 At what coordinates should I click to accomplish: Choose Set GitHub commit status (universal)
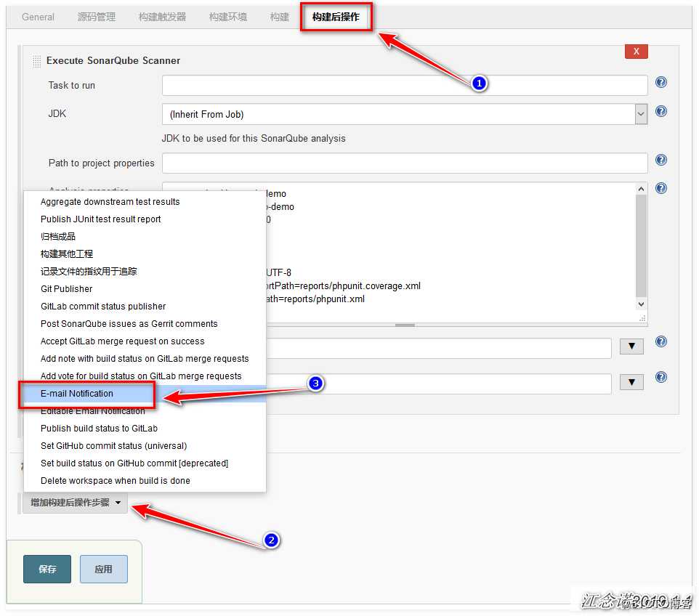click(145, 445)
